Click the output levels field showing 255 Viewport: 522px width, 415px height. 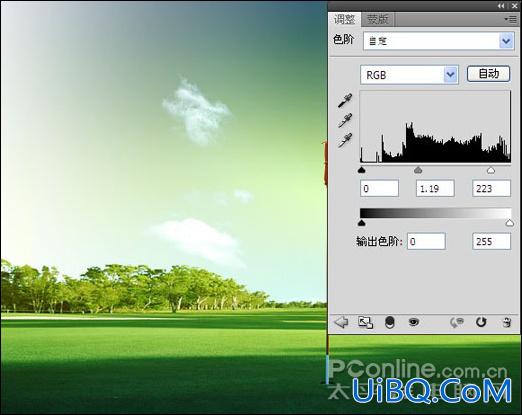pyautogui.click(x=491, y=241)
